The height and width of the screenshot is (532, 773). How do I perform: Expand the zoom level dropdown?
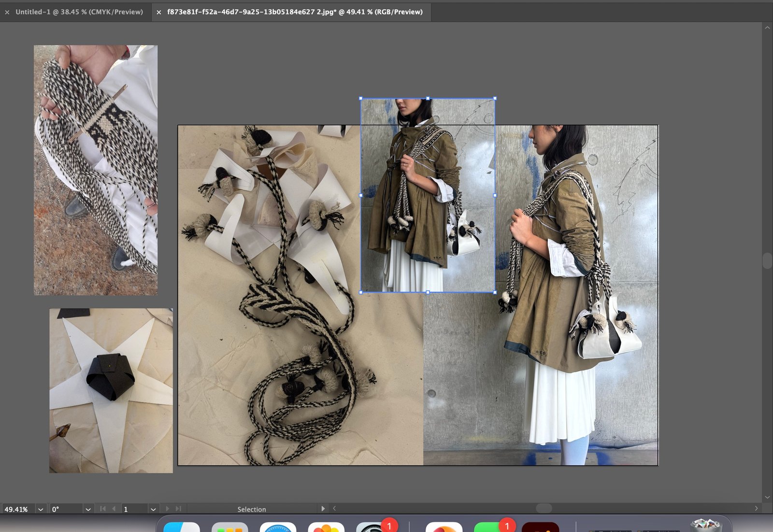coord(41,509)
